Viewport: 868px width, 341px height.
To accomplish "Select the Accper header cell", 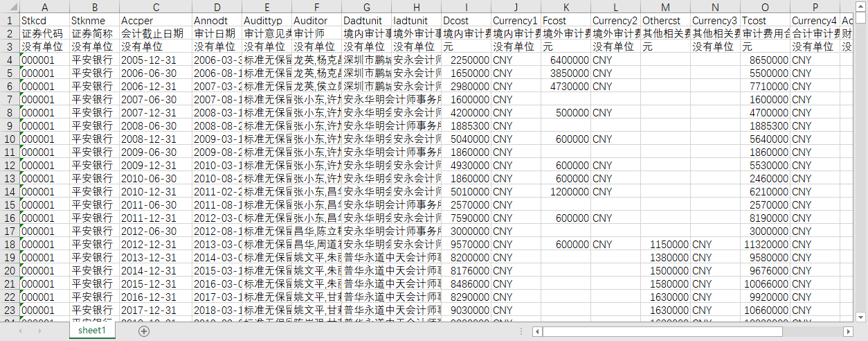I will tap(156, 20).
